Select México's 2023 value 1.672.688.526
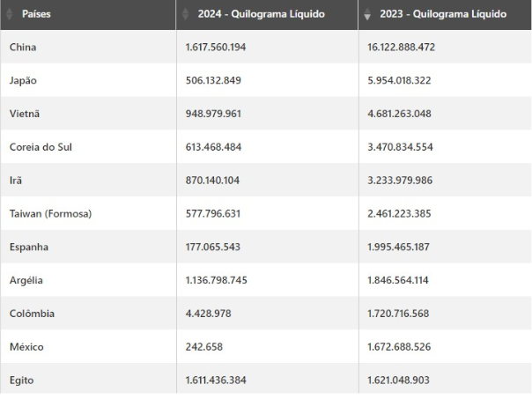Viewport: 532px width, 399px height. point(399,347)
